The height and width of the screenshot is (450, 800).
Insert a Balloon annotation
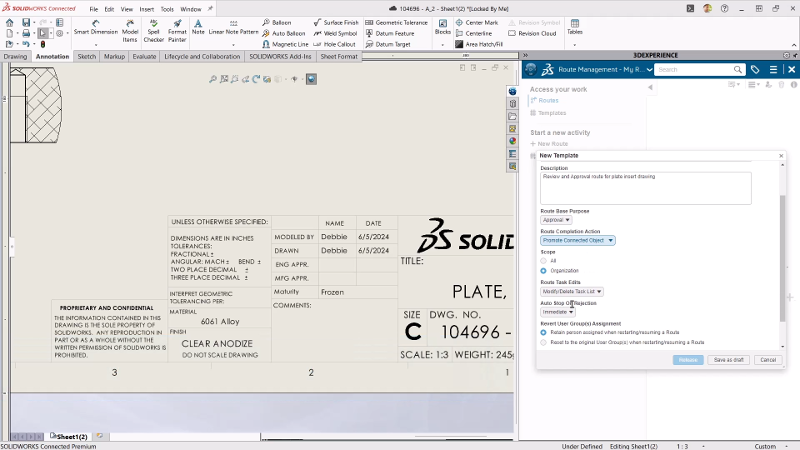point(283,22)
